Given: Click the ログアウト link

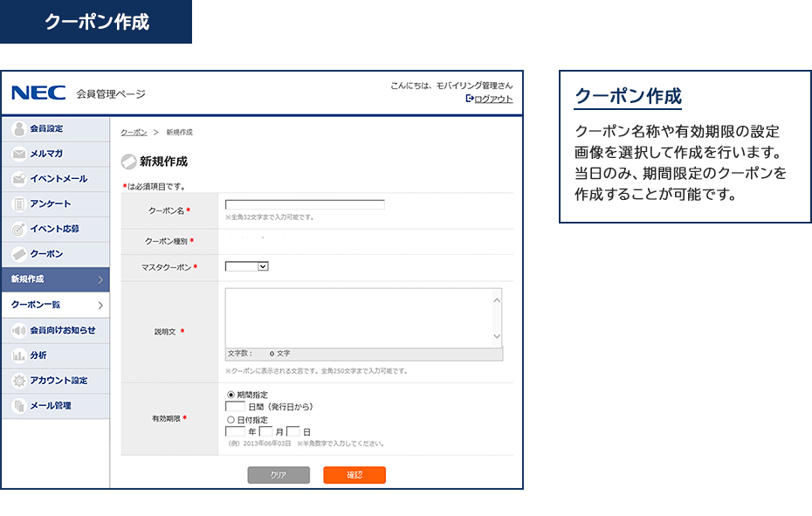Looking at the screenshot, I should [x=493, y=99].
